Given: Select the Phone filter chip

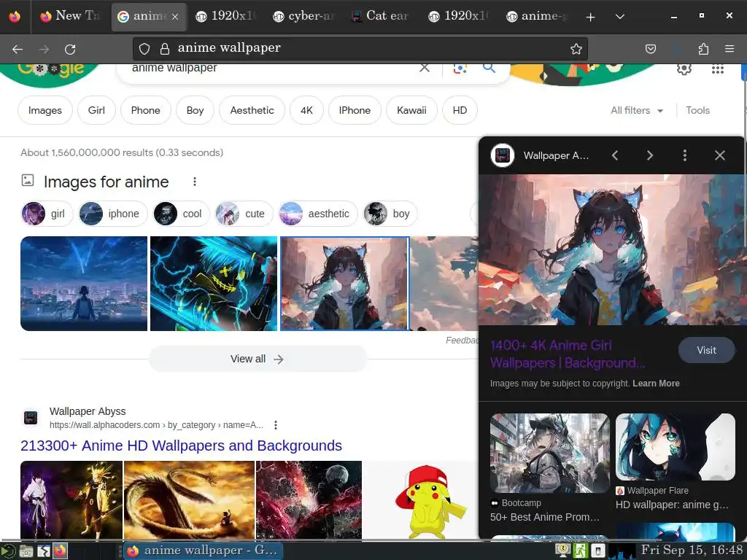Looking at the screenshot, I should 145,111.
